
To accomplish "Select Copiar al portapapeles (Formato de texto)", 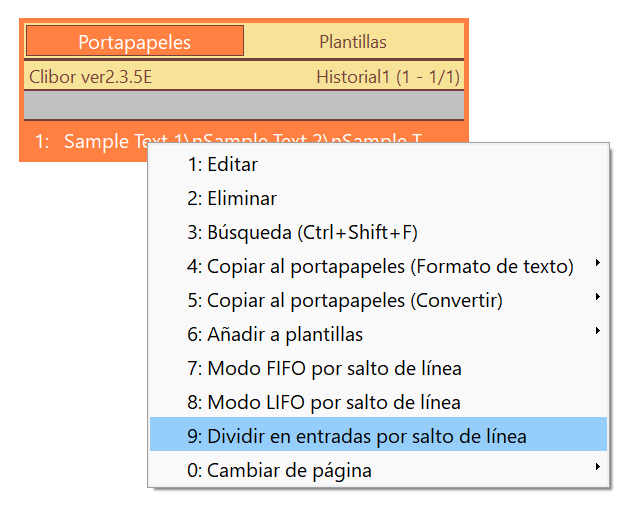I will [x=378, y=266].
